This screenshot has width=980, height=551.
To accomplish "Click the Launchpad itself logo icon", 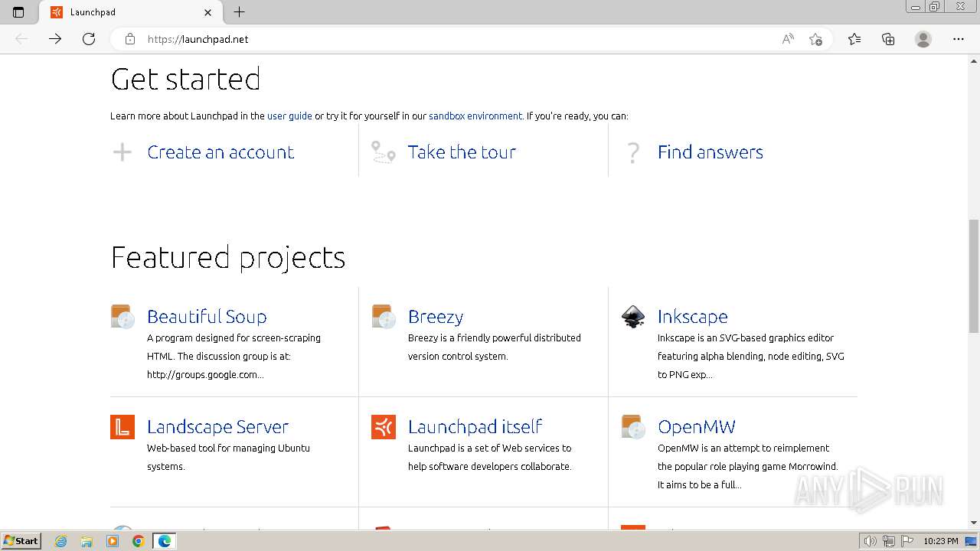I will pyautogui.click(x=384, y=427).
